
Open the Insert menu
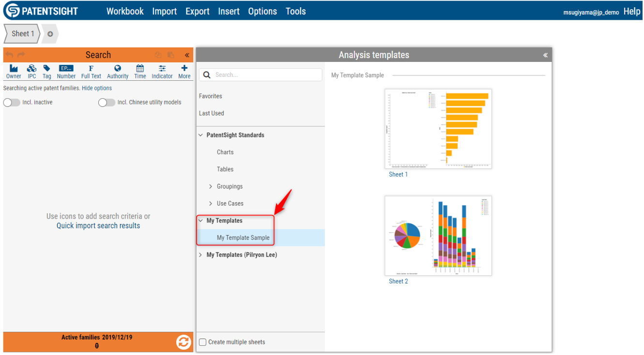pyautogui.click(x=229, y=11)
